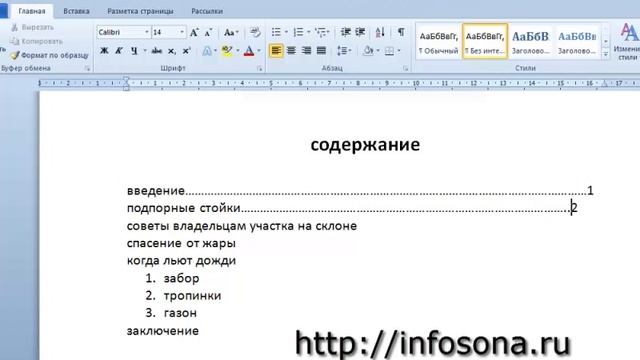Apply Обычный style
The height and width of the screenshot is (360, 640).
(x=439, y=42)
